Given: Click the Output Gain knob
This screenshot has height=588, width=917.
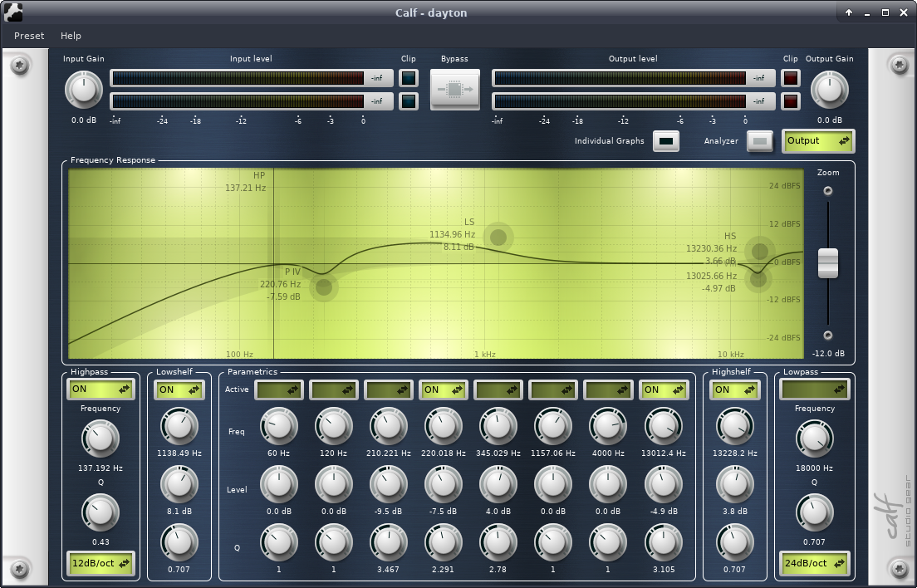Looking at the screenshot, I should (x=829, y=90).
